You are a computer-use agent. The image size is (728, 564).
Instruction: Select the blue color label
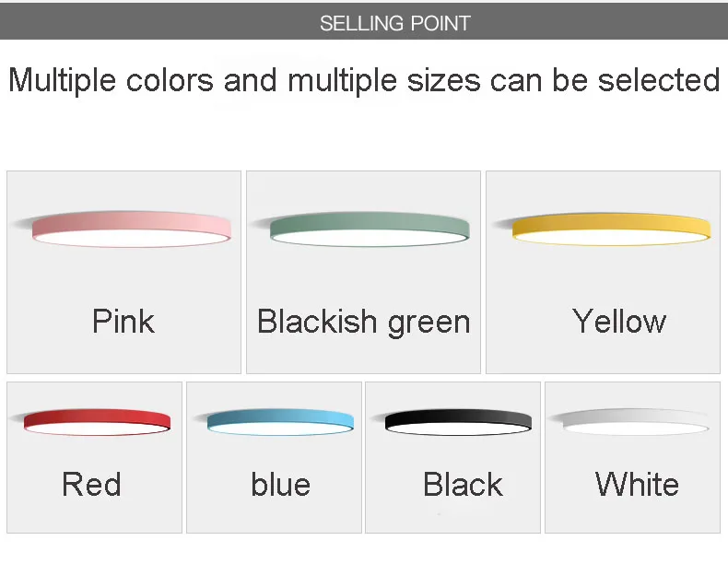(x=280, y=485)
